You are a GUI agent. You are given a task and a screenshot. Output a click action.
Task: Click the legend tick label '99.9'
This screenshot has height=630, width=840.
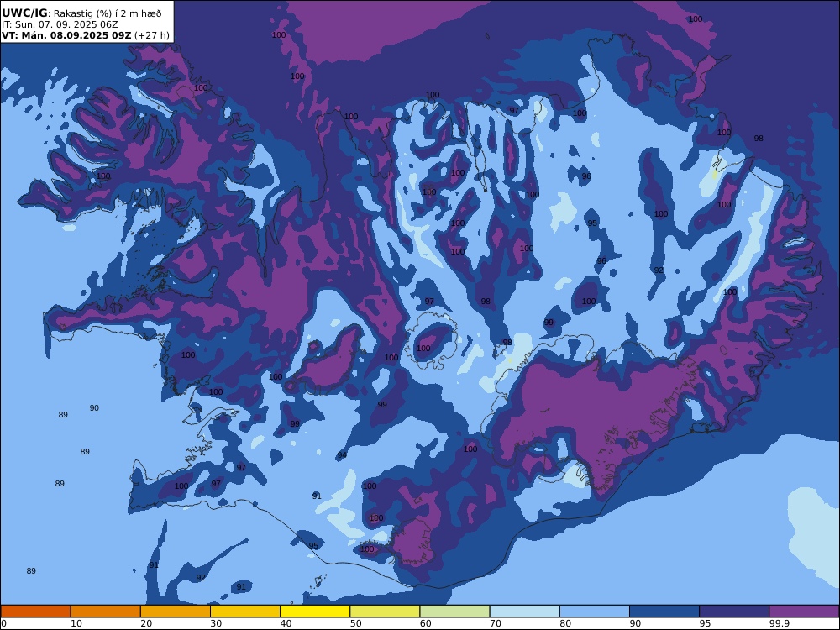click(x=779, y=623)
